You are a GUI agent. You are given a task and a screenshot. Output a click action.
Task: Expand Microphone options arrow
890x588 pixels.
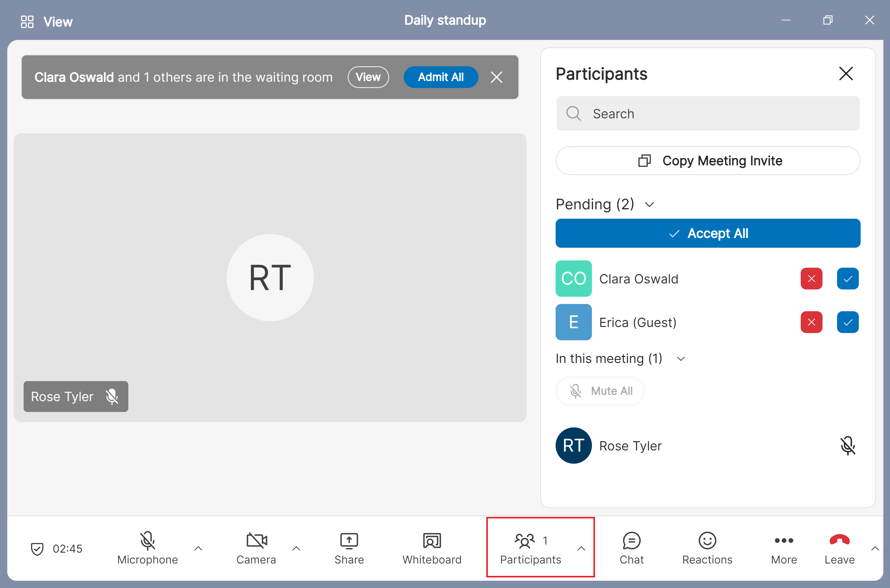(198, 548)
